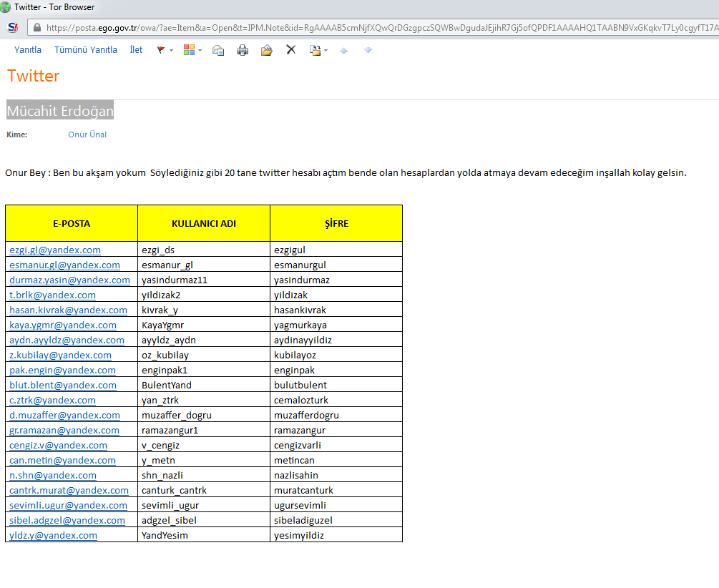Click the color categories icon
The image size is (719, 588).
(190, 50)
